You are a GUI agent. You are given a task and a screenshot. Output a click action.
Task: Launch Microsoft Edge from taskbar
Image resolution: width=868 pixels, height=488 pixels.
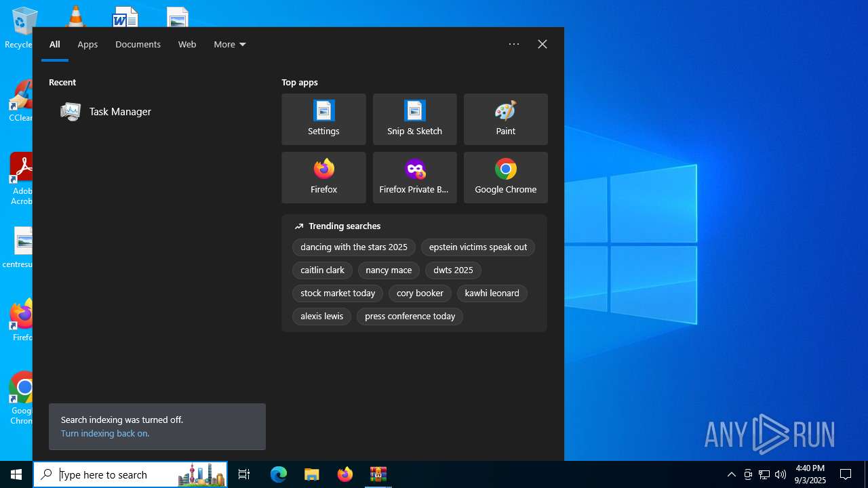point(279,474)
